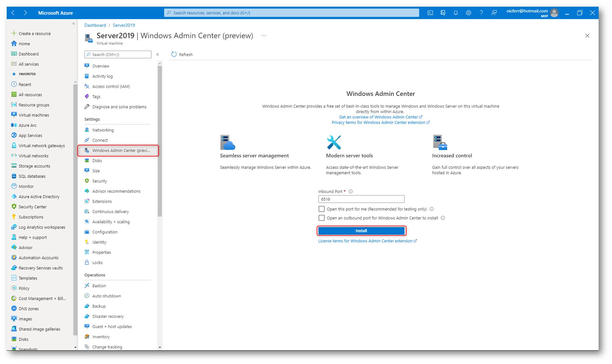Open Extensions menu item

[x=102, y=201]
